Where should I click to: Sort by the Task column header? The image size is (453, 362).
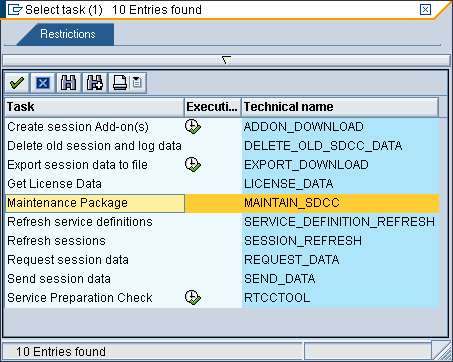point(95,107)
